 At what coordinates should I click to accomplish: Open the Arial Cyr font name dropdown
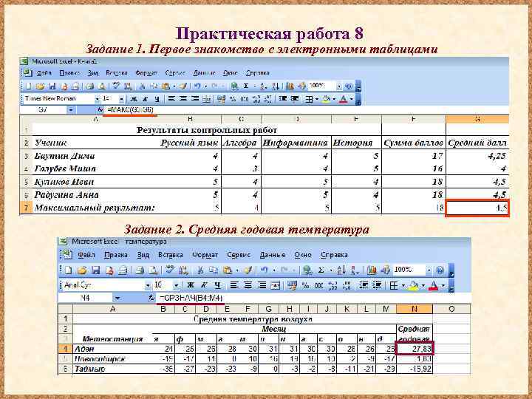pyautogui.click(x=148, y=286)
